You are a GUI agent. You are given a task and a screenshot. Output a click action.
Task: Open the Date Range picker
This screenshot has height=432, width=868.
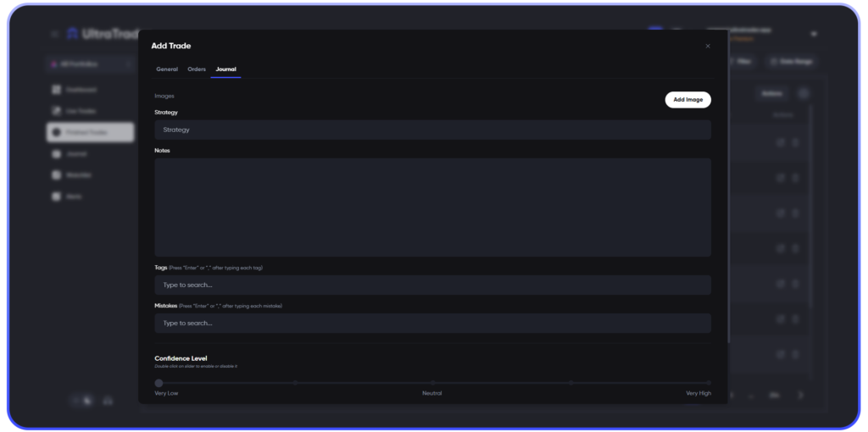click(x=790, y=62)
